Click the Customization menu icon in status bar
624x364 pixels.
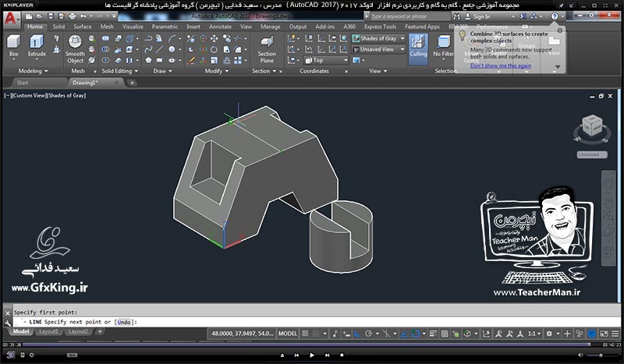pyautogui.click(x=615, y=334)
